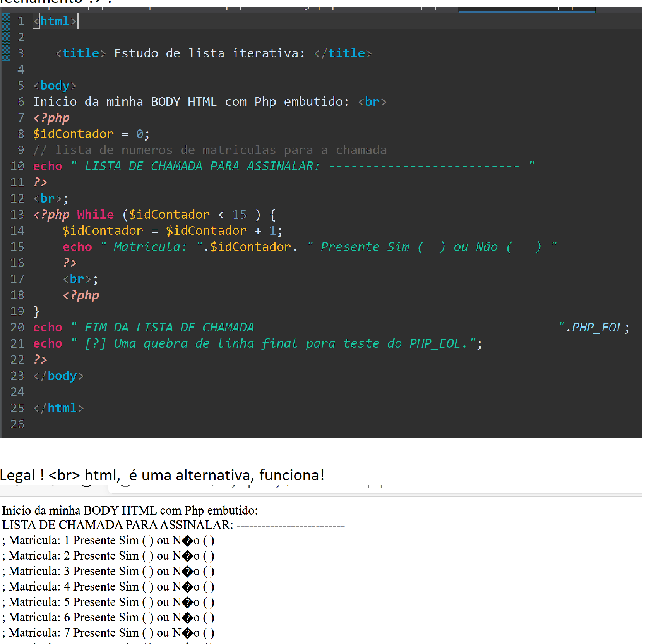Click the text 'Estudo de lista iterativa:'
The height and width of the screenshot is (644, 649).
[209, 53]
